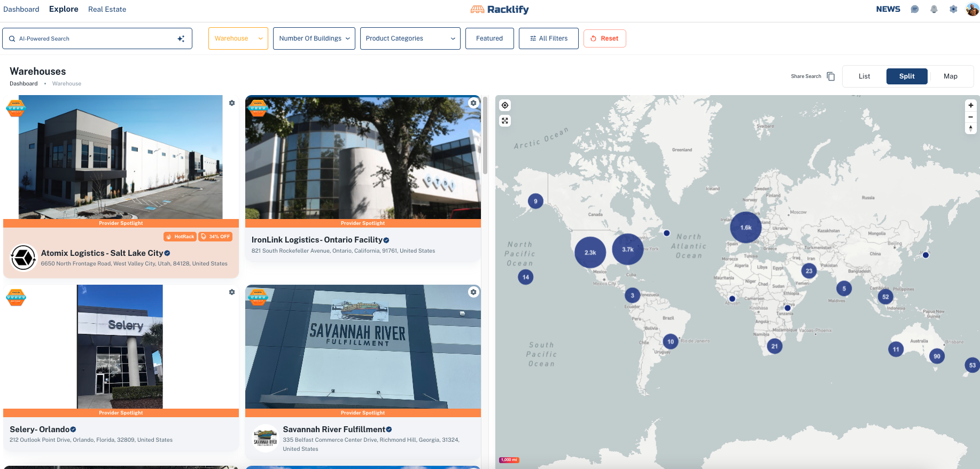Image resolution: width=980 pixels, height=469 pixels.
Task: Expand the Product Categories dropdown
Action: [410, 38]
